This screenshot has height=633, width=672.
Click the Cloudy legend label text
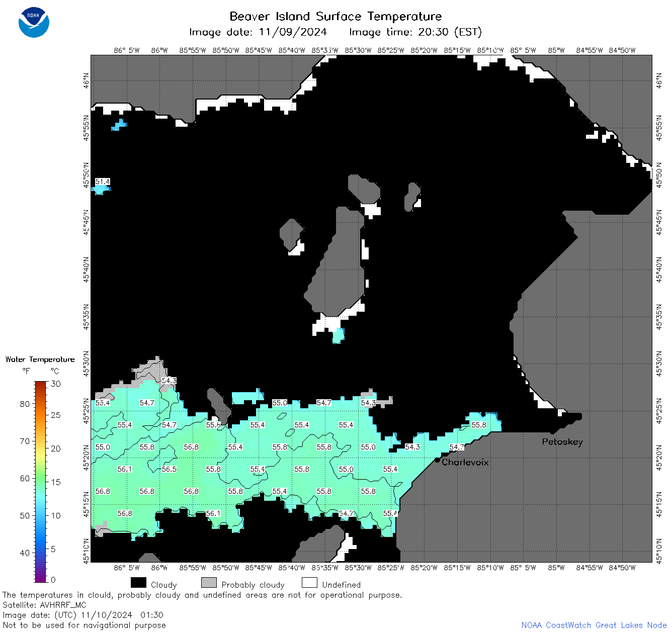point(164,585)
